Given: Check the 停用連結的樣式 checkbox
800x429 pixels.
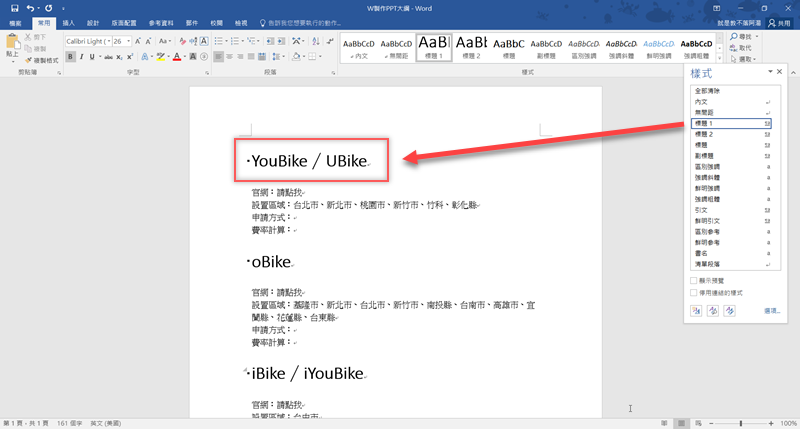Looking at the screenshot, I should [694, 292].
